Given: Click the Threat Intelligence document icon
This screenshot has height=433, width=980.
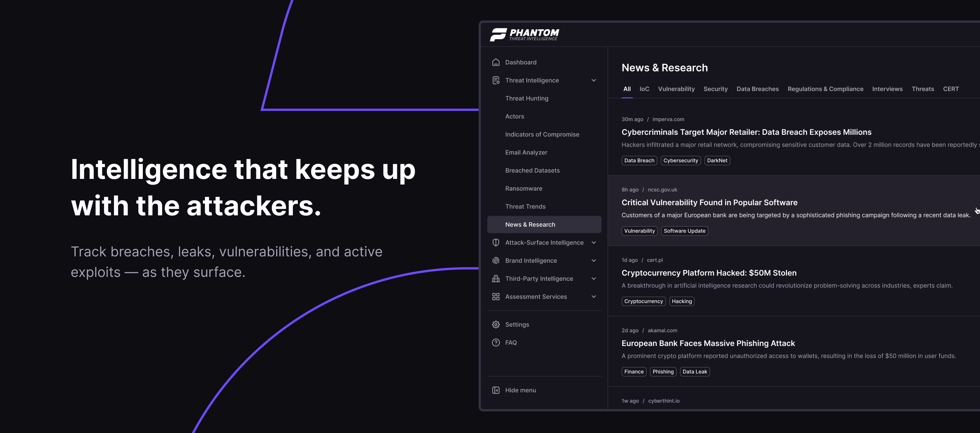Looking at the screenshot, I should coord(496,80).
